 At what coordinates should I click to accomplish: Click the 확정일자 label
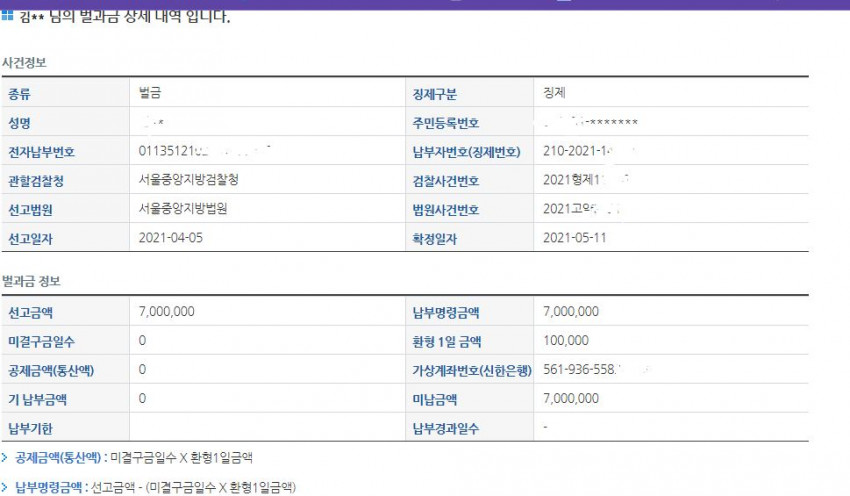click(435, 239)
